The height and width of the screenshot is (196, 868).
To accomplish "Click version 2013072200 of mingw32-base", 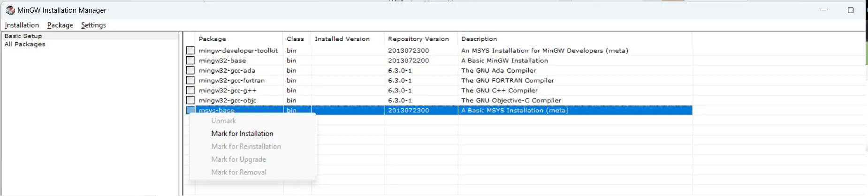I will (x=408, y=60).
